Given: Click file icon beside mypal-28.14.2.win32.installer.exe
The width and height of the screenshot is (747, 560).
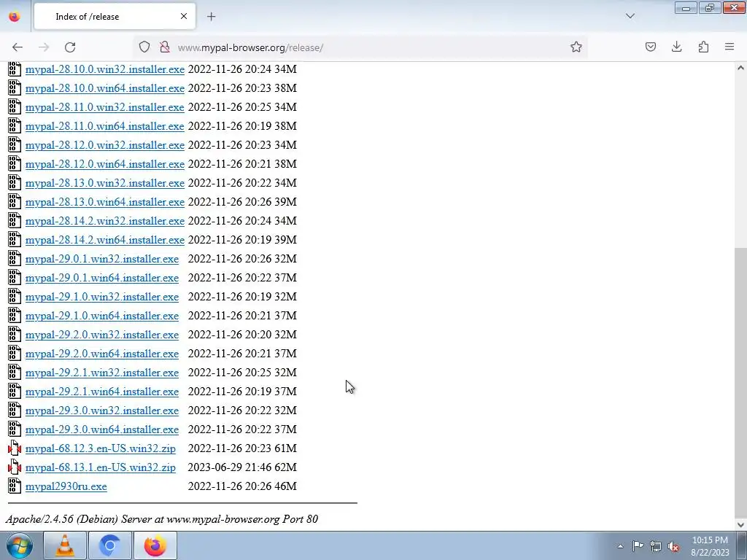Looking at the screenshot, I should click(15, 221).
